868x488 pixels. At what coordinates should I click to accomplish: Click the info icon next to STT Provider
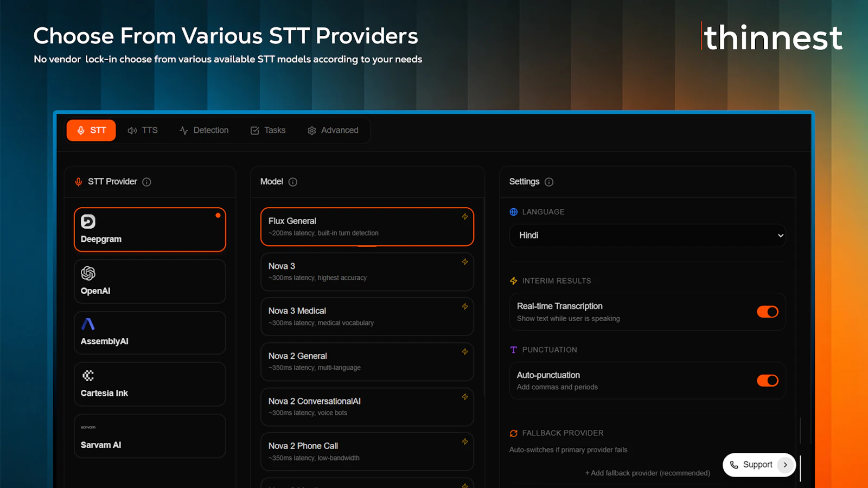146,182
